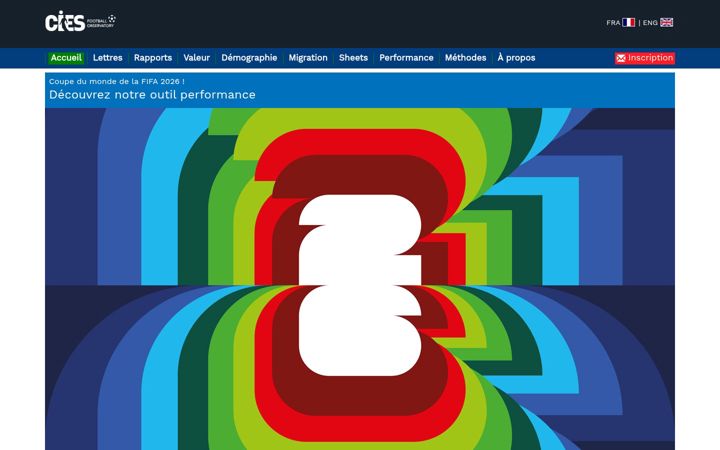Navigate to Méthodes
Viewport: 720px width, 450px height.
(465, 58)
